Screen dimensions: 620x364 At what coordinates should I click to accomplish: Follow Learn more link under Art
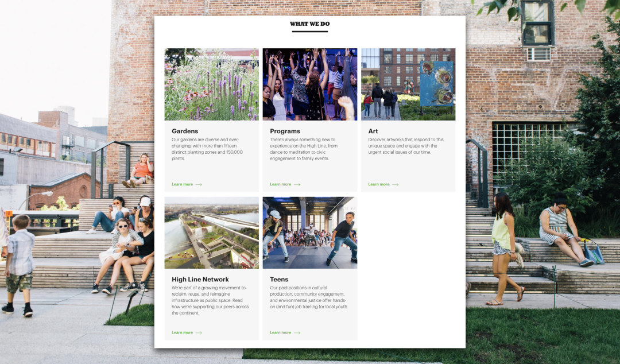pyautogui.click(x=379, y=184)
